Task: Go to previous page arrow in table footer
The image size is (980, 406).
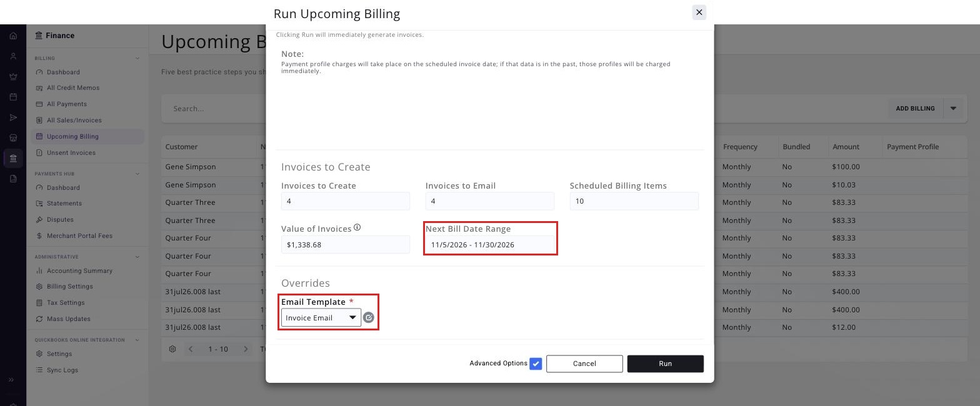Action: pos(191,349)
